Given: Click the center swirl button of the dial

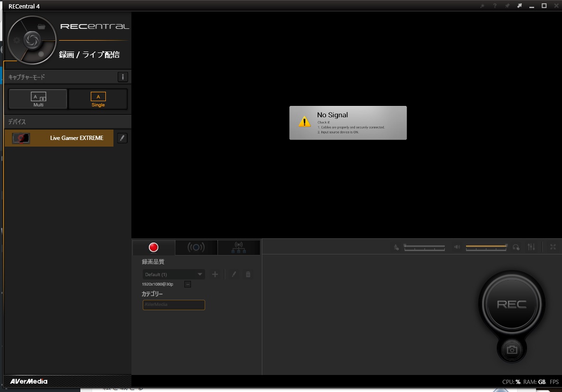Looking at the screenshot, I should click(32, 40).
